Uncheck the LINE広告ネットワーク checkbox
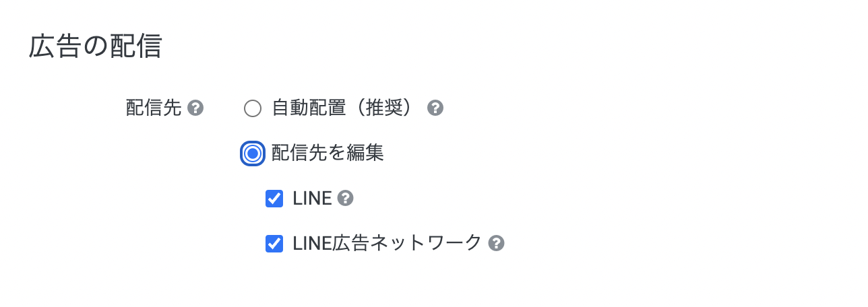This screenshot has width=868, height=307. coord(274,243)
